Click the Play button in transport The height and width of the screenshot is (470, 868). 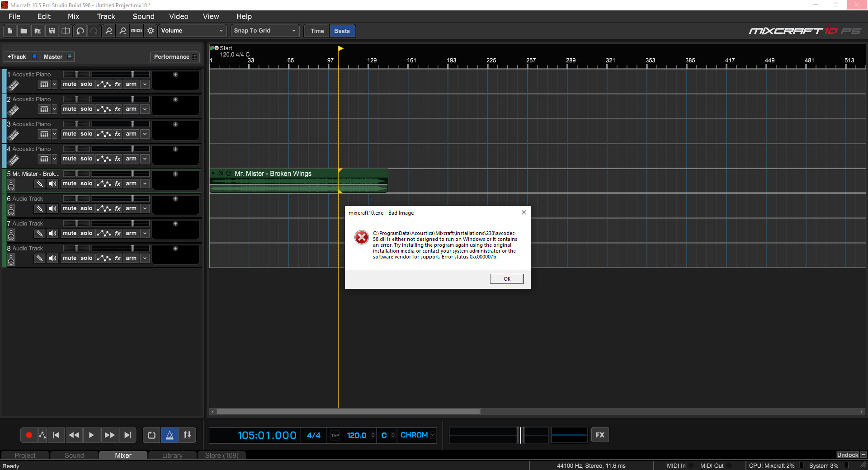click(x=91, y=435)
